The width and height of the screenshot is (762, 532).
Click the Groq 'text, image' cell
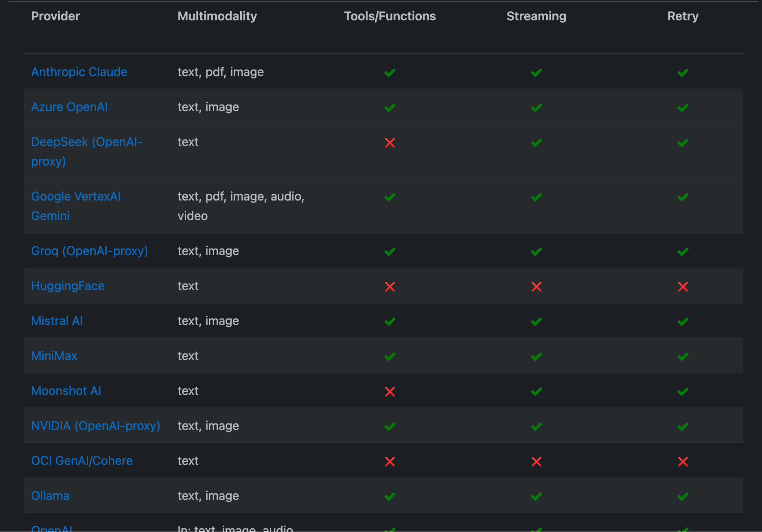[x=208, y=251]
